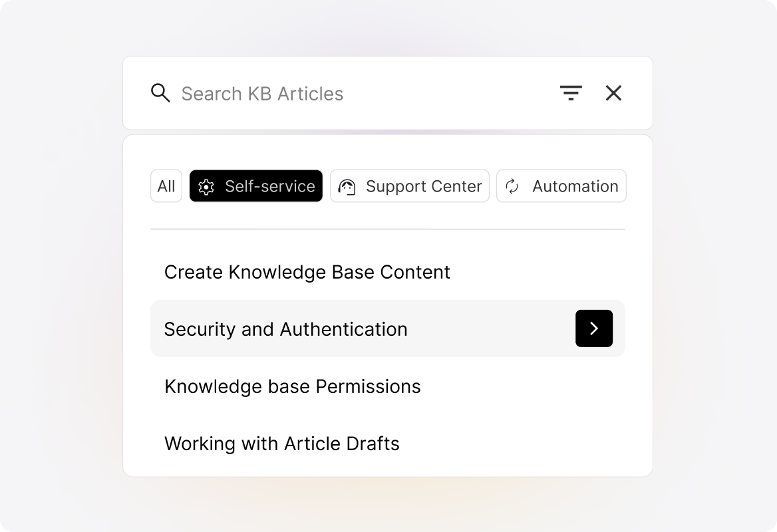Select the Knowledge base Permissions result
The image size is (777, 532).
293,386
